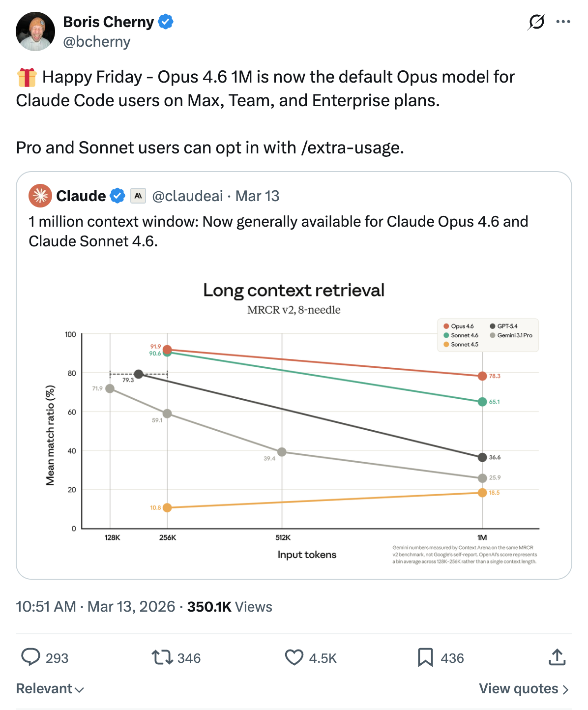Click Boris Cherny's blue verified badge
This screenshot has width=588, height=710.
tap(166, 22)
